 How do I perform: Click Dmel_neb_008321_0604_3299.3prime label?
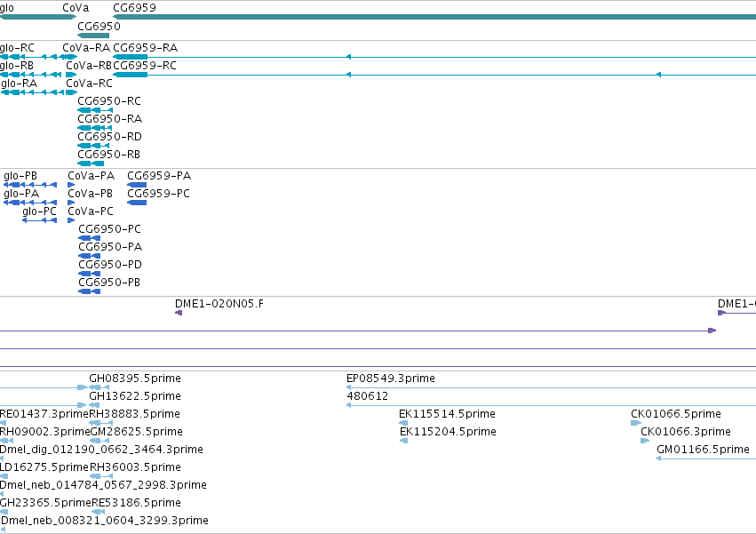[105, 522]
